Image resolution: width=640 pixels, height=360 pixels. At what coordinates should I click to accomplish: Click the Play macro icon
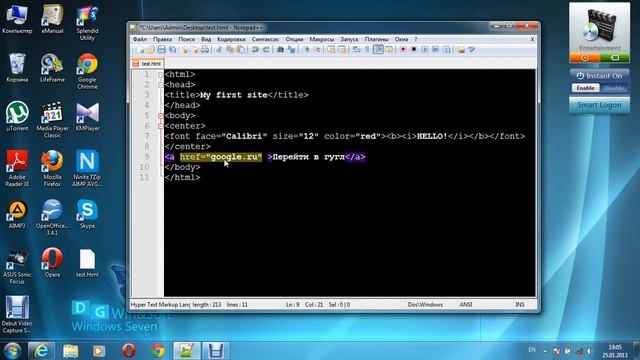425,50
